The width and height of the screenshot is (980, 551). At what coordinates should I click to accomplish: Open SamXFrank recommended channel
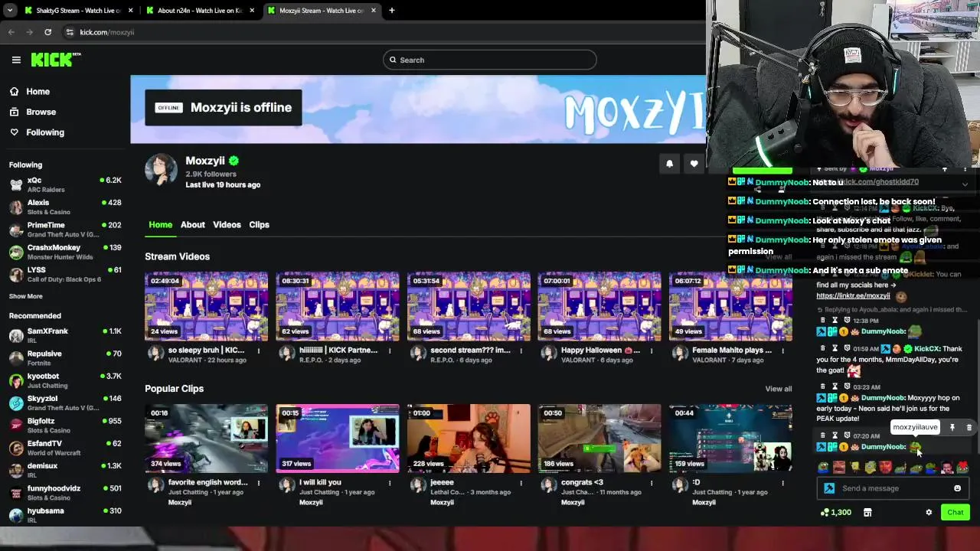(65, 335)
